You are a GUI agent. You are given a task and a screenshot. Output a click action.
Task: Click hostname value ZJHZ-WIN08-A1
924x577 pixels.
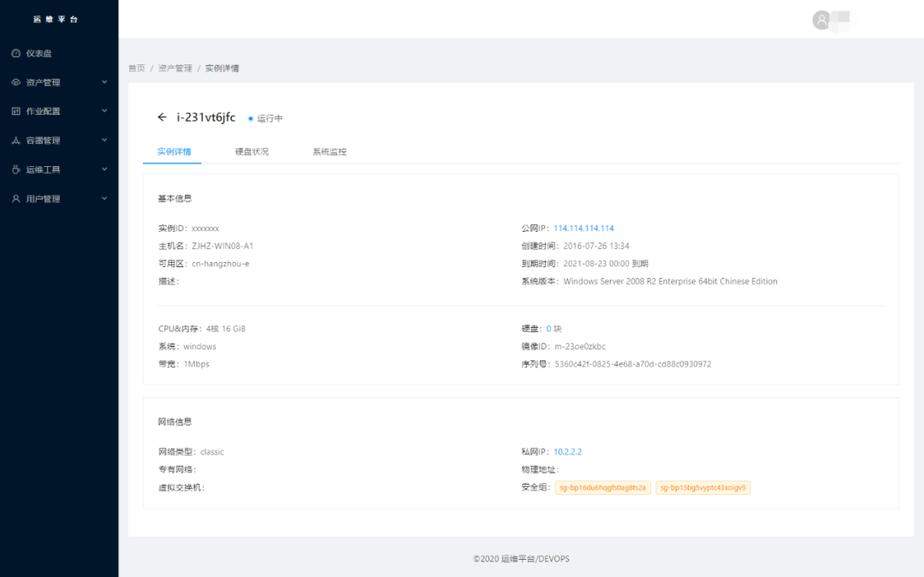(222, 246)
